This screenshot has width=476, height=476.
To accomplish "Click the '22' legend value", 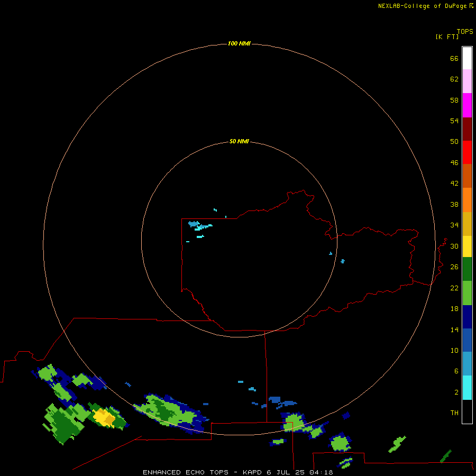I will click(x=454, y=288).
